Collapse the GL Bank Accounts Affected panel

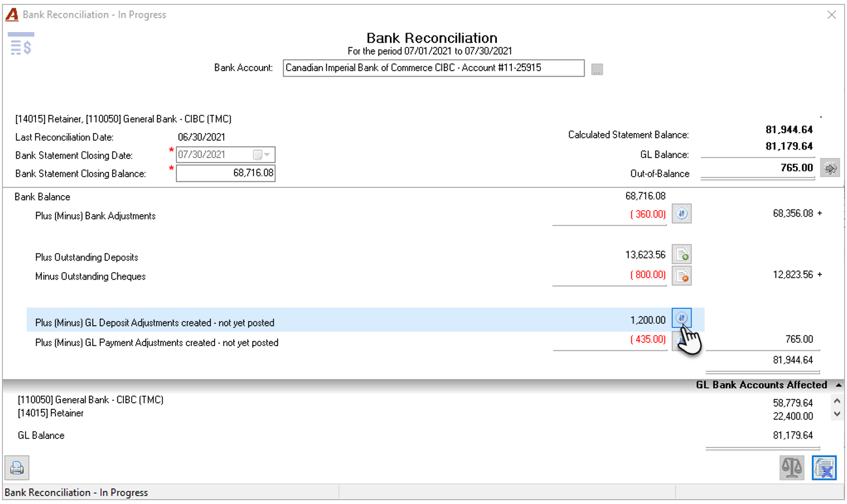click(x=839, y=385)
